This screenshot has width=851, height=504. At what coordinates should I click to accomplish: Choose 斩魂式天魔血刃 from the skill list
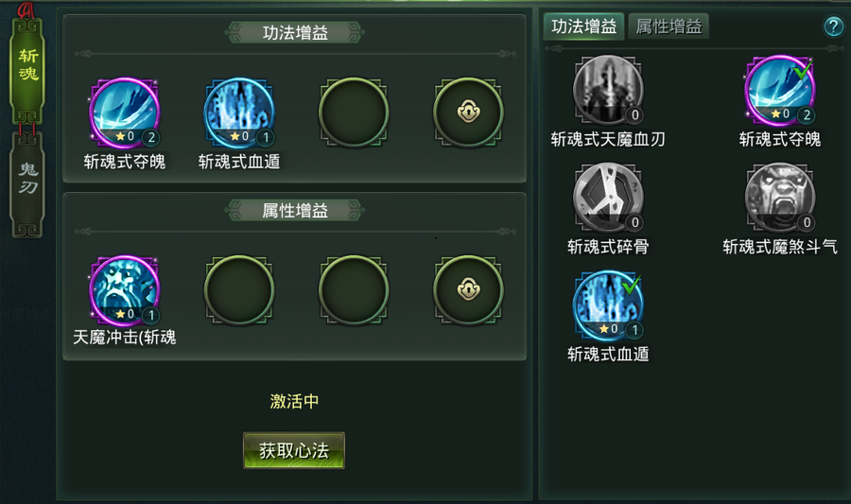(x=608, y=90)
